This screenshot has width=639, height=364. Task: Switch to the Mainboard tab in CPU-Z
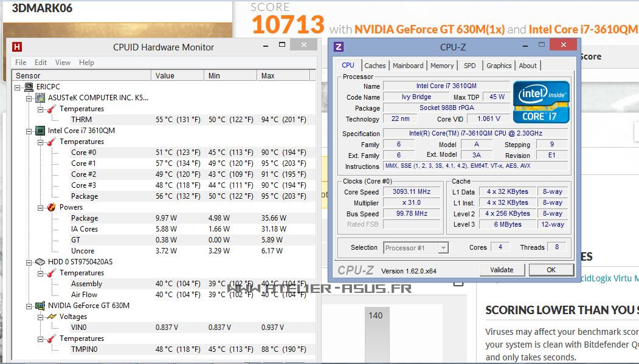(408, 66)
